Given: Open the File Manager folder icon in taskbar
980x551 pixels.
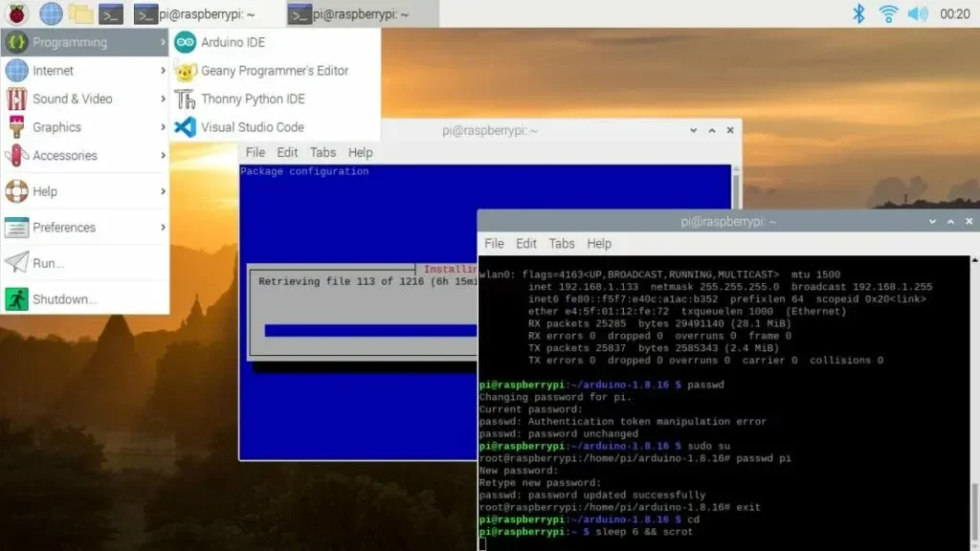Looking at the screenshot, I should [80, 13].
